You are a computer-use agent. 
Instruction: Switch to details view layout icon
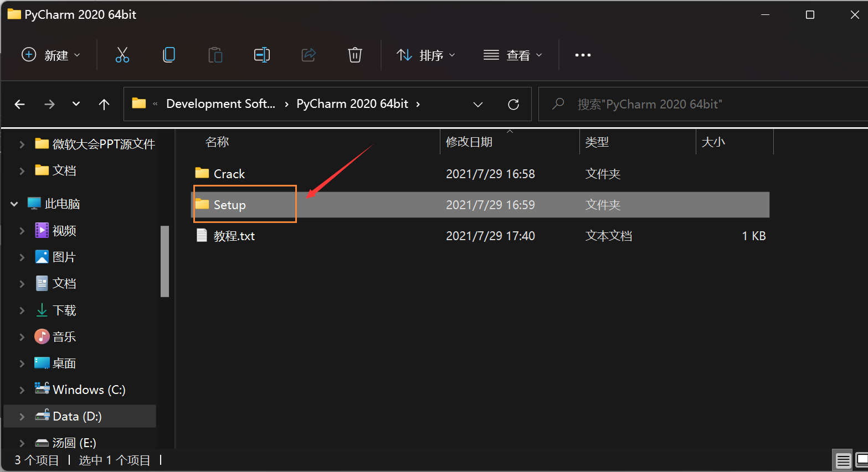pyautogui.click(x=843, y=460)
